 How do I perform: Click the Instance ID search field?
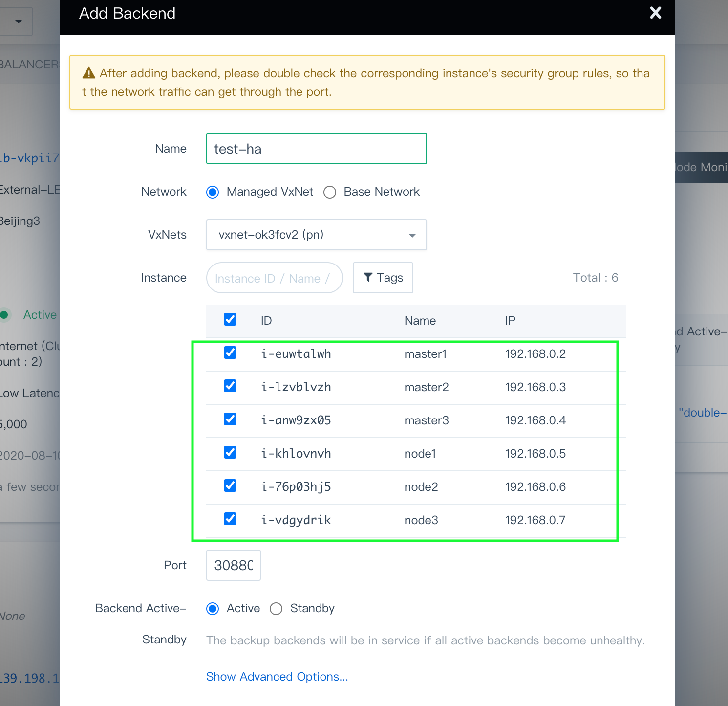tap(274, 278)
